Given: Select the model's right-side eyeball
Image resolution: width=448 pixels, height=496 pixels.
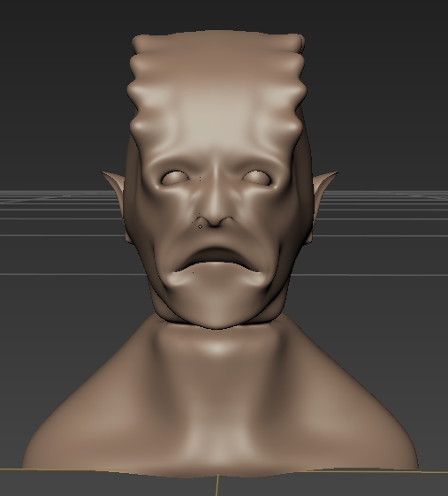Looking at the screenshot, I should (x=257, y=178).
